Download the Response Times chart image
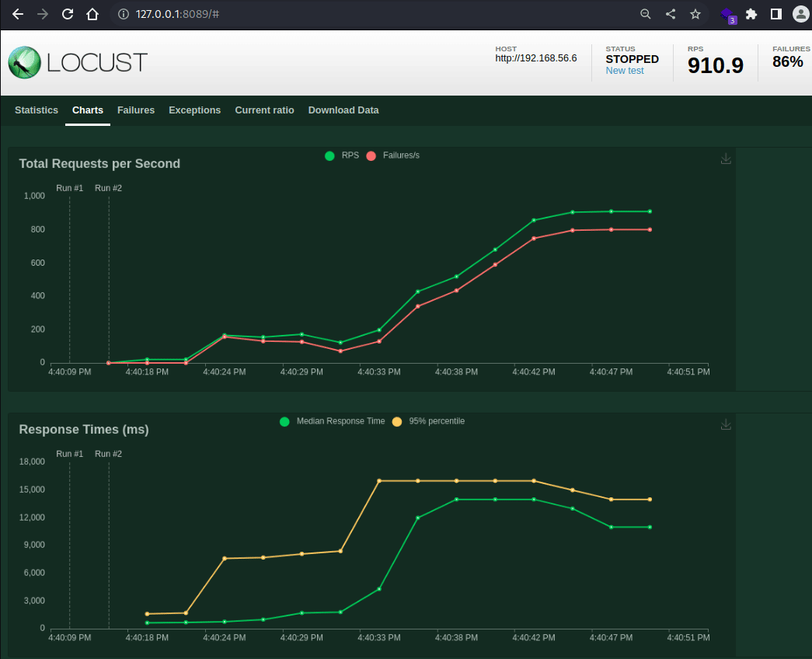The width and height of the screenshot is (812, 659). [726, 424]
